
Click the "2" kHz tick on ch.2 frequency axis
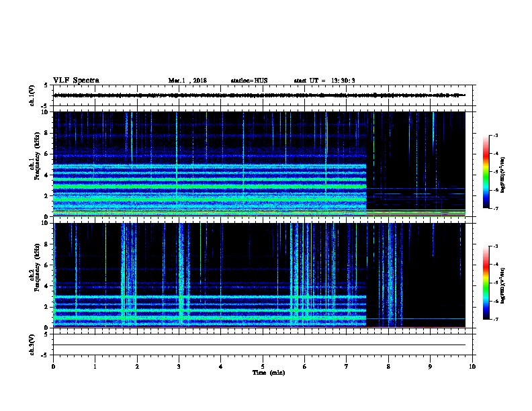click(x=47, y=307)
